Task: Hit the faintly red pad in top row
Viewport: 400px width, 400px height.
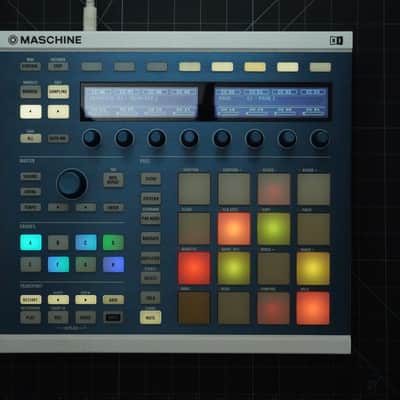Action: click(x=274, y=189)
